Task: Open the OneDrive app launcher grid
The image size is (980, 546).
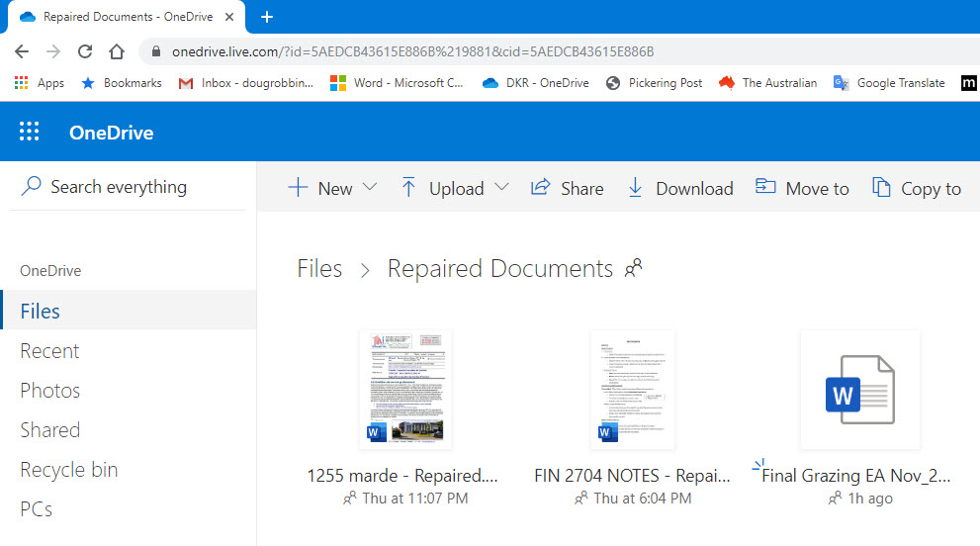Action: coord(30,132)
